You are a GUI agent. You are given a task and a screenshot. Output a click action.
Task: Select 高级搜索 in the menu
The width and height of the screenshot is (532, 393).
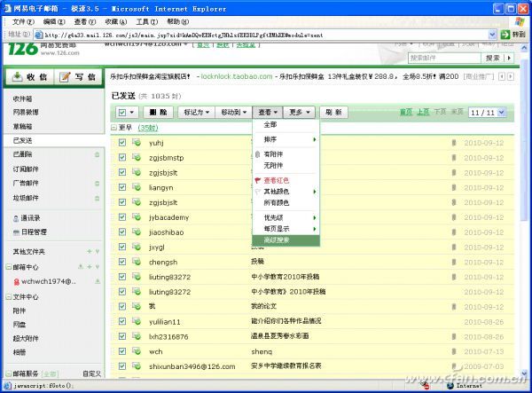click(x=286, y=240)
